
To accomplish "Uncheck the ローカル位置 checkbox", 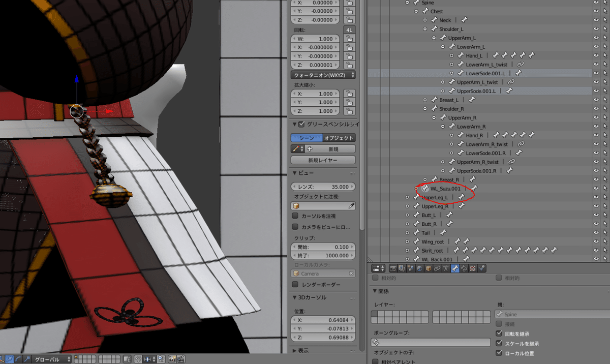I will tap(499, 353).
